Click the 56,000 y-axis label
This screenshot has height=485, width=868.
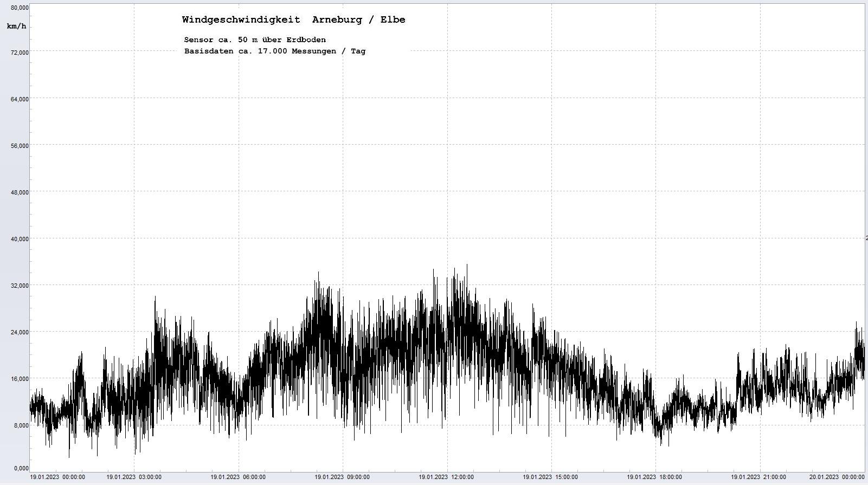20,146
